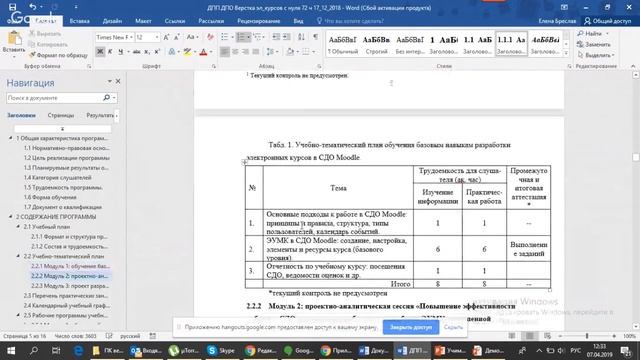Close the navigation pane

[118, 82]
